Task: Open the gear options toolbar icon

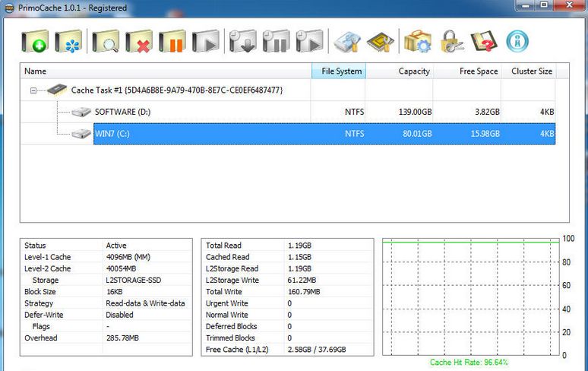Action: click(417, 41)
